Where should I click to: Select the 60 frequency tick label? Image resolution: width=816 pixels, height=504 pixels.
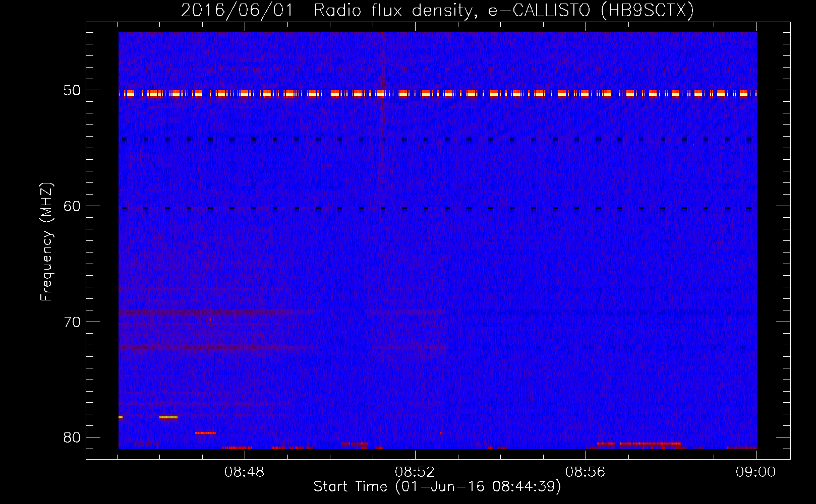click(x=72, y=206)
